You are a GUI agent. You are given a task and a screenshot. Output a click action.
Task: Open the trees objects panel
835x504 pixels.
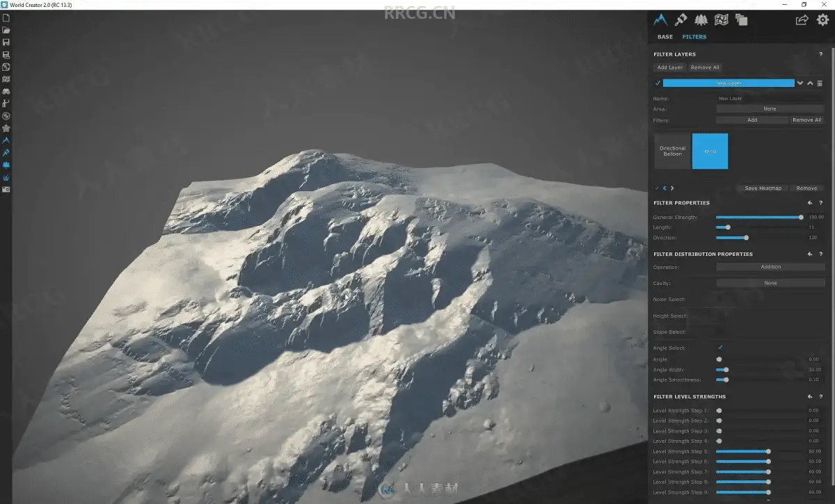coord(701,19)
